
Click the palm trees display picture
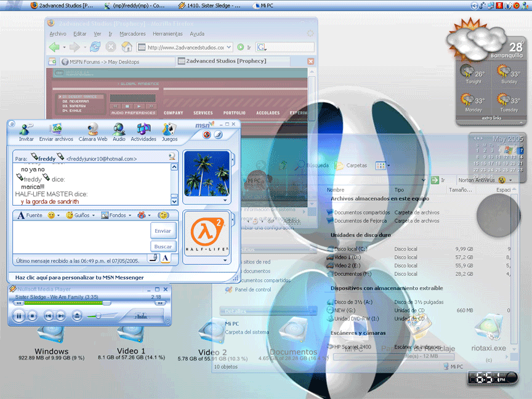click(207, 174)
